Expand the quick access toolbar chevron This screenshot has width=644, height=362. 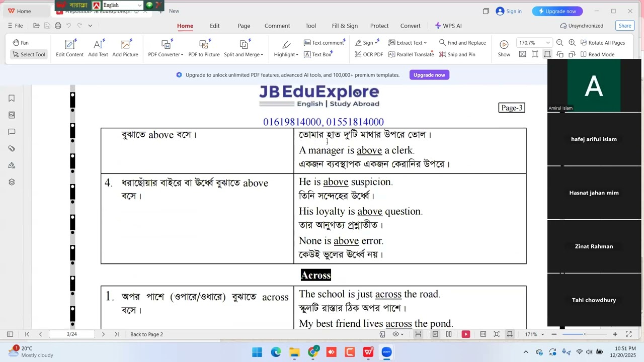90,26
